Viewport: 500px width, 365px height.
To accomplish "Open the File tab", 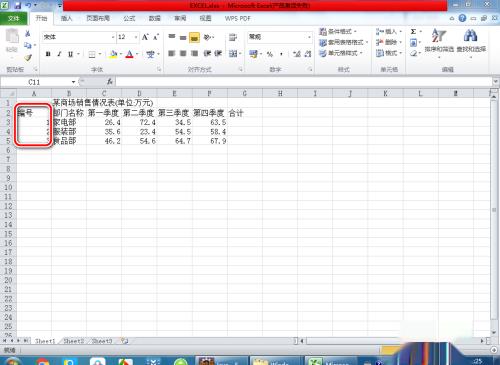I will [13, 18].
